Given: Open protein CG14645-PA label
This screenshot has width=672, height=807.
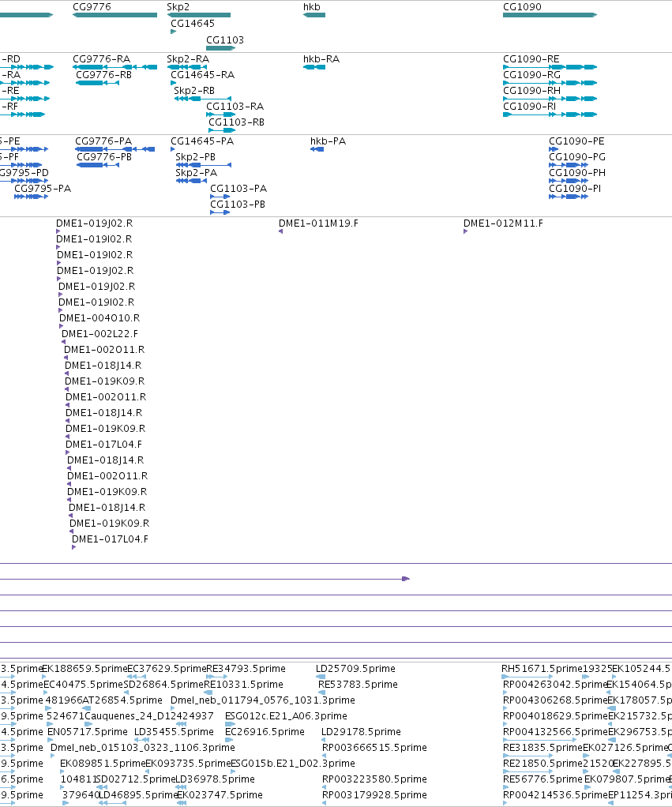Looking at the screenshot, I should pos(202,141).
